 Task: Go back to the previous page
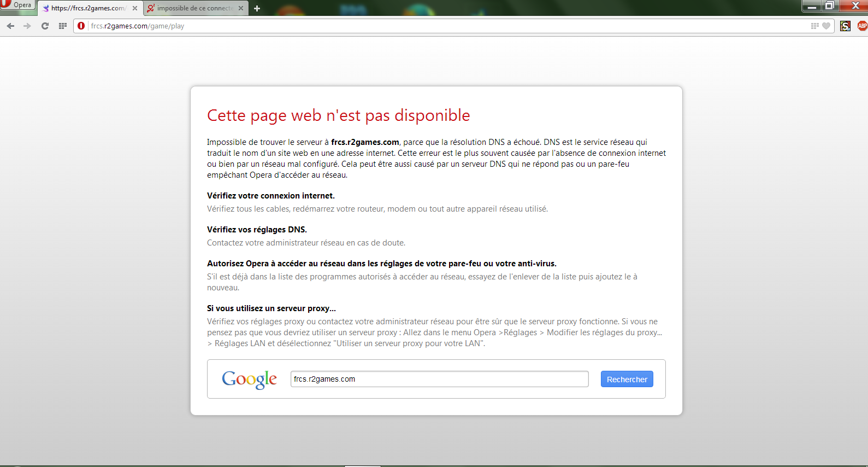click(10, 26)
